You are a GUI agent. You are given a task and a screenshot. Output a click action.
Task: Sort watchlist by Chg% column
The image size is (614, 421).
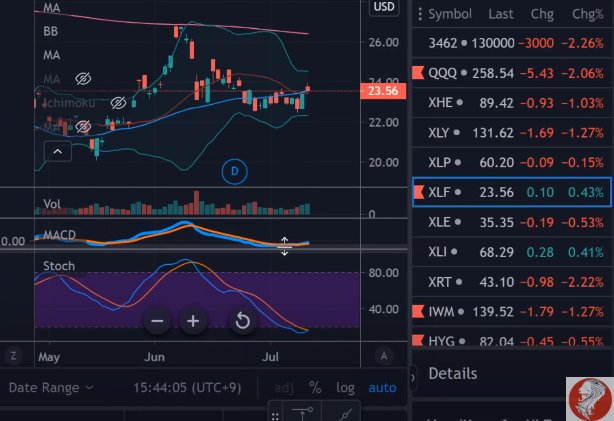pyautogui.click(x=587, y=14)
